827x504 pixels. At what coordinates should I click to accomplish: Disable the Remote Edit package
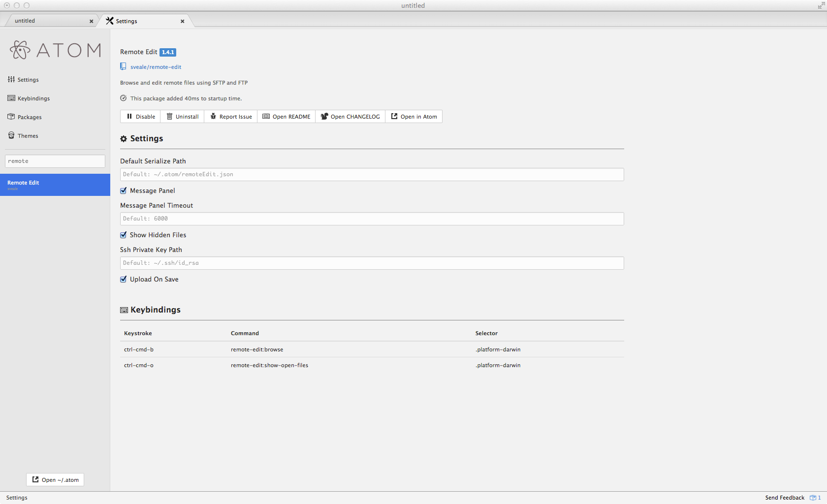click(x=140, y=117)
